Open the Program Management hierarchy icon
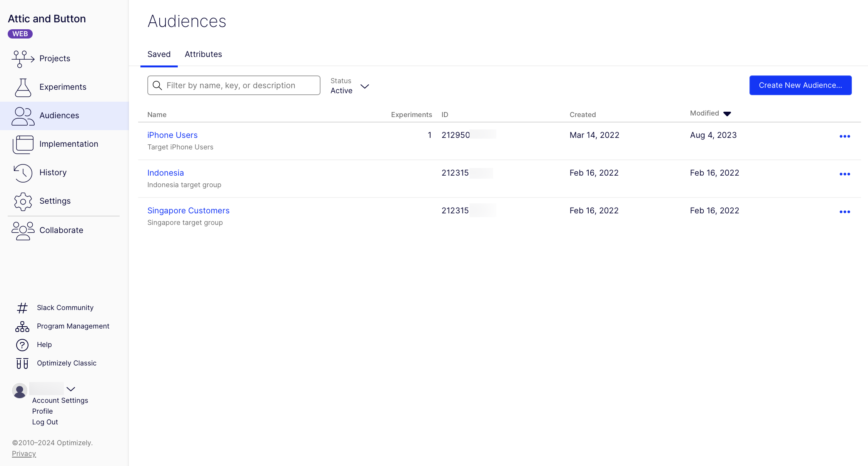This screenshot has height=466, width=868. 22,327
